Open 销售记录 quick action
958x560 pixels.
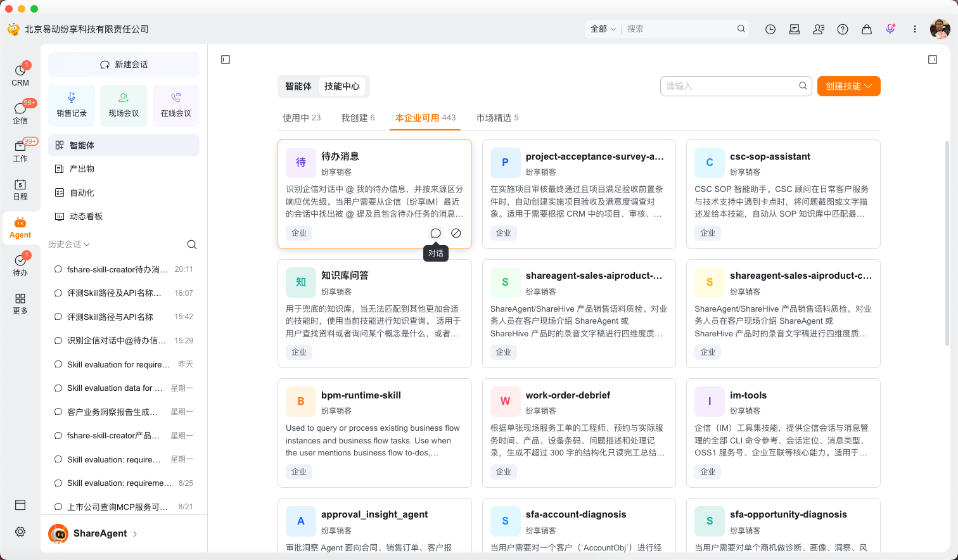72,105
